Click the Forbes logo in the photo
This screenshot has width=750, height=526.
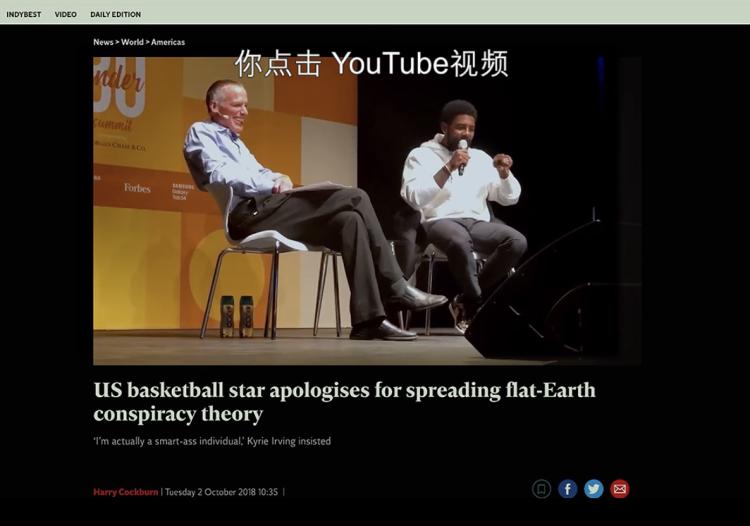click(x=137, y=188)
